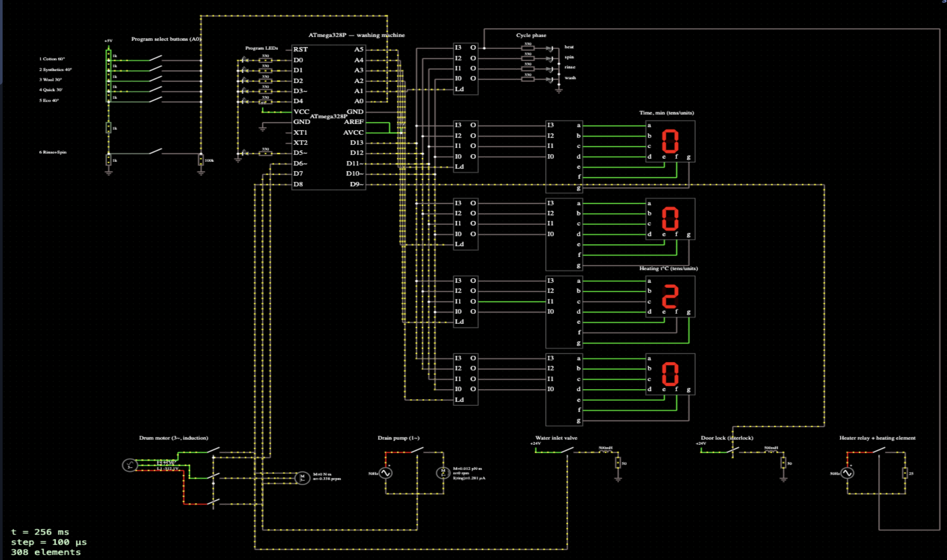Select the program LED on pin D5~
Viewport: 947px width, 560px height.
[244, 153]
